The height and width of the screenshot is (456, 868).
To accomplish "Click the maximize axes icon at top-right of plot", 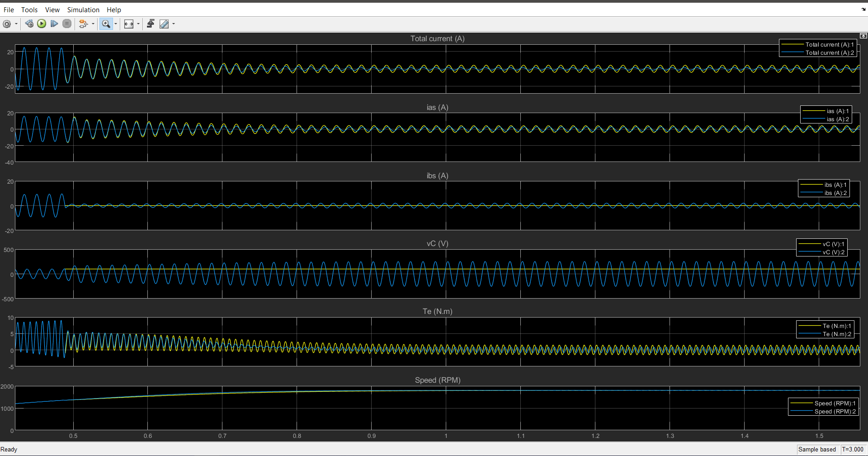I will click(x=863, y=36).
